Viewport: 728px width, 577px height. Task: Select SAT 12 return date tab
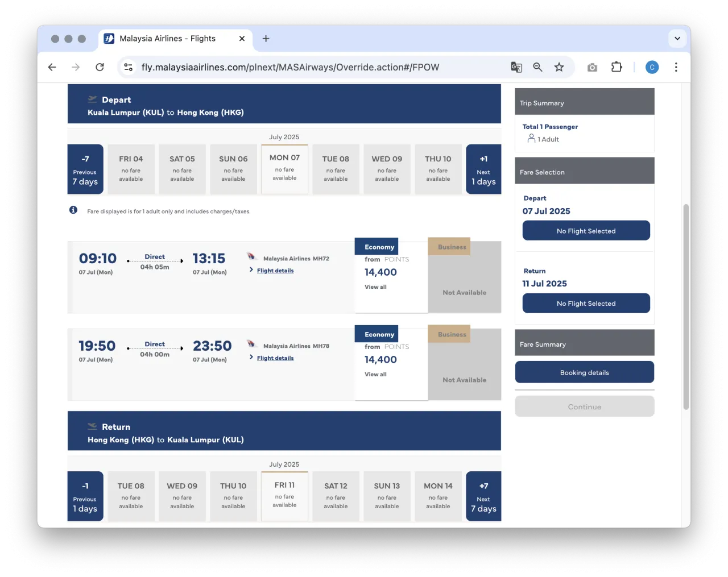[336, 496]
